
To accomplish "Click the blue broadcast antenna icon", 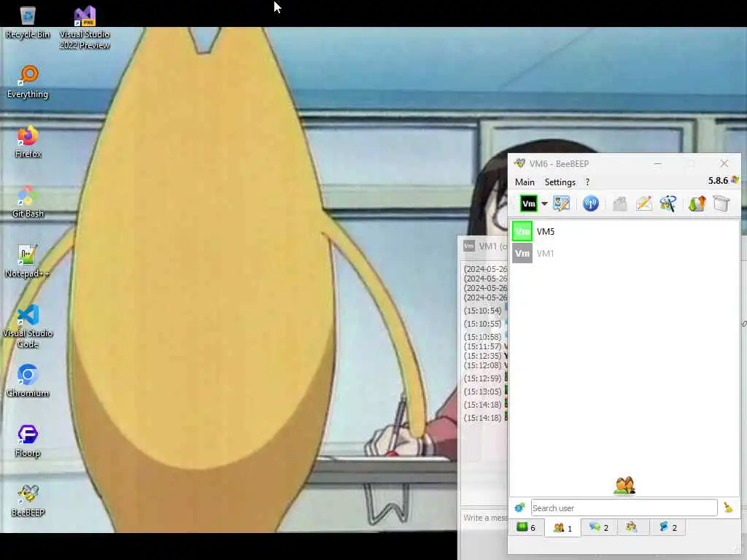I will 591,204.
